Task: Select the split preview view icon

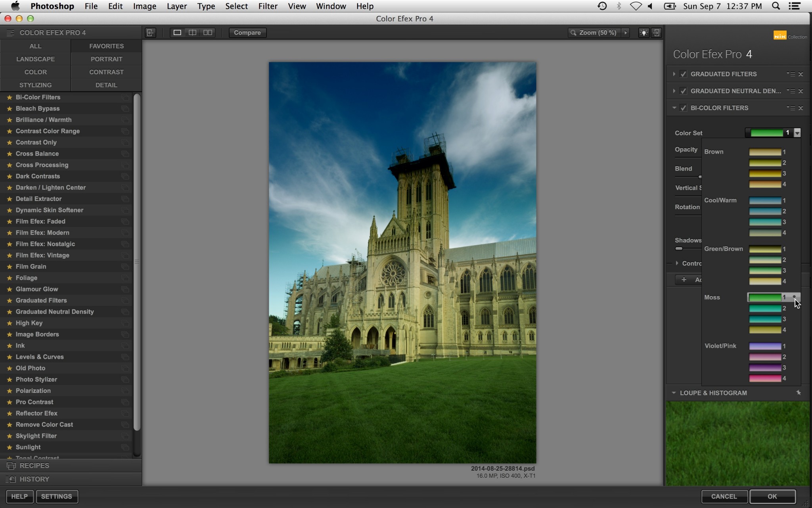Action: pyautogui.click(x=192, y=33)
